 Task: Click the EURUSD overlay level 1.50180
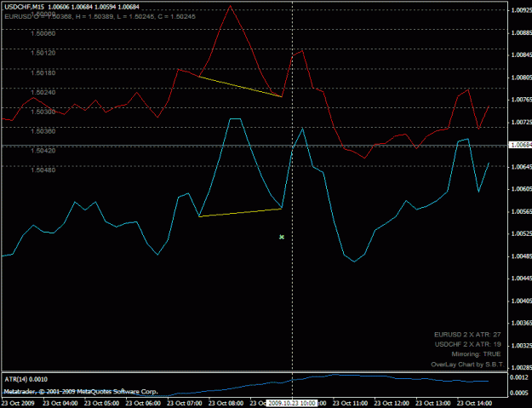[43, 72]
